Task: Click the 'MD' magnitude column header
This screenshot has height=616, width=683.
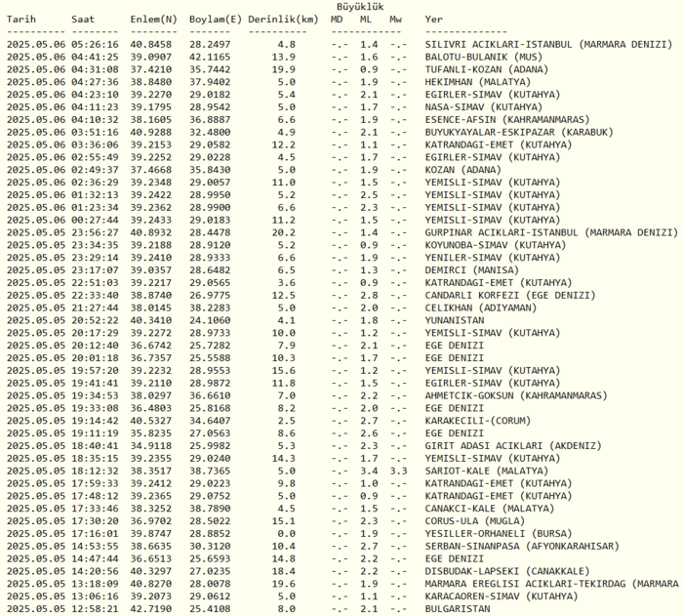Action: [337, 20]
